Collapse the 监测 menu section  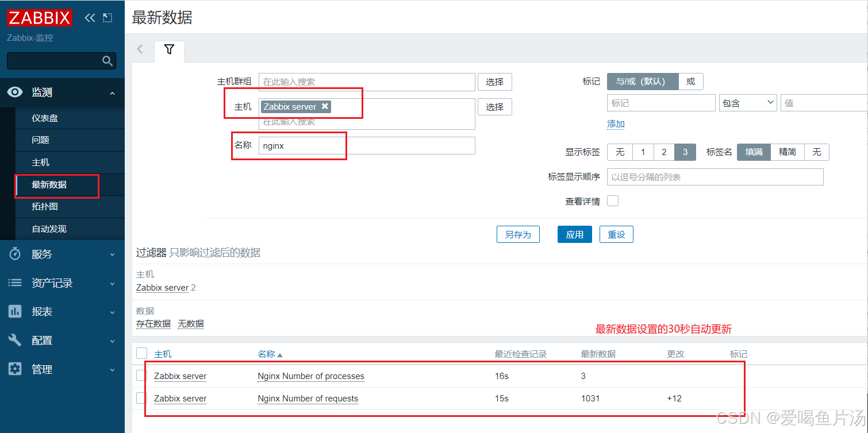[x=112, y=93]
